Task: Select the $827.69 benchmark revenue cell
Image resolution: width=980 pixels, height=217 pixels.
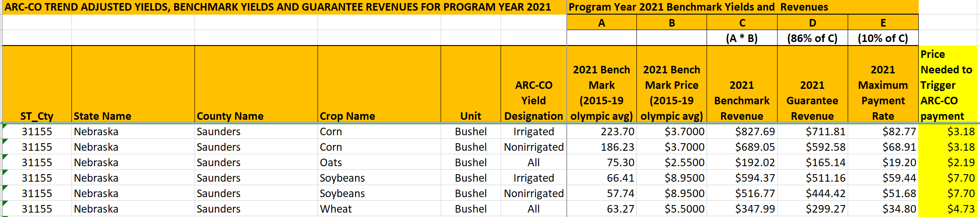Action: pyautogui.click(x=755, y=132)
